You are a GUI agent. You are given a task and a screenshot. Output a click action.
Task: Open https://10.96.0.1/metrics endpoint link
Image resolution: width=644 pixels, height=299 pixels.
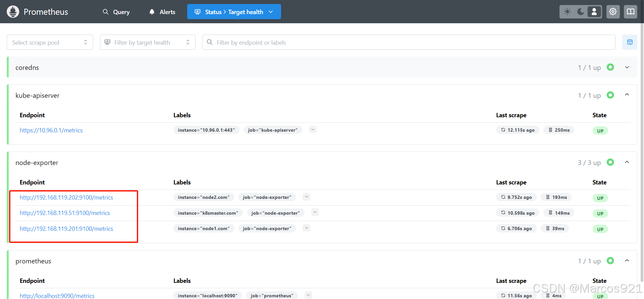click(x=51, y=130)
